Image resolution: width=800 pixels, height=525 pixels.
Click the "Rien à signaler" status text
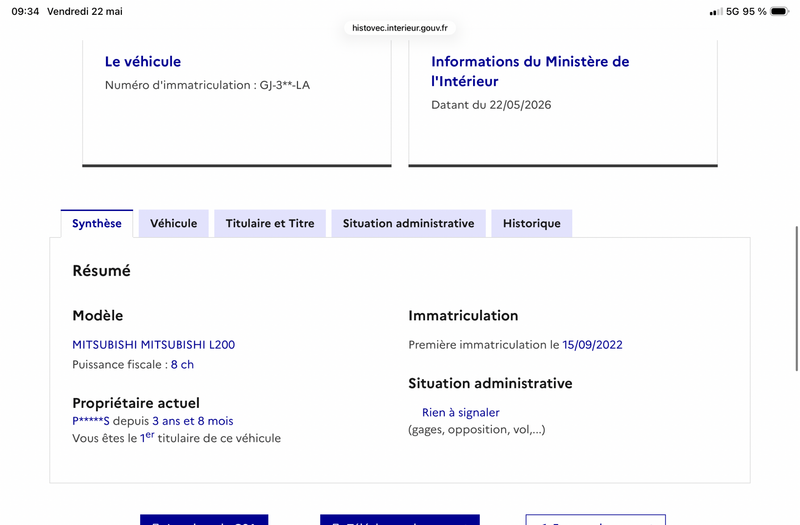pos(460,412)
